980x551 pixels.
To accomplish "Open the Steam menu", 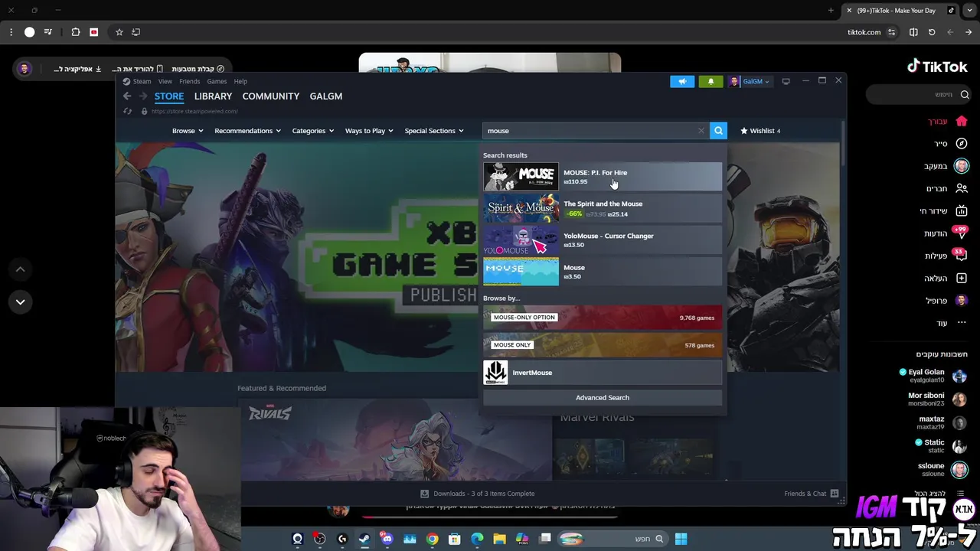I will [x=142, y=81].
